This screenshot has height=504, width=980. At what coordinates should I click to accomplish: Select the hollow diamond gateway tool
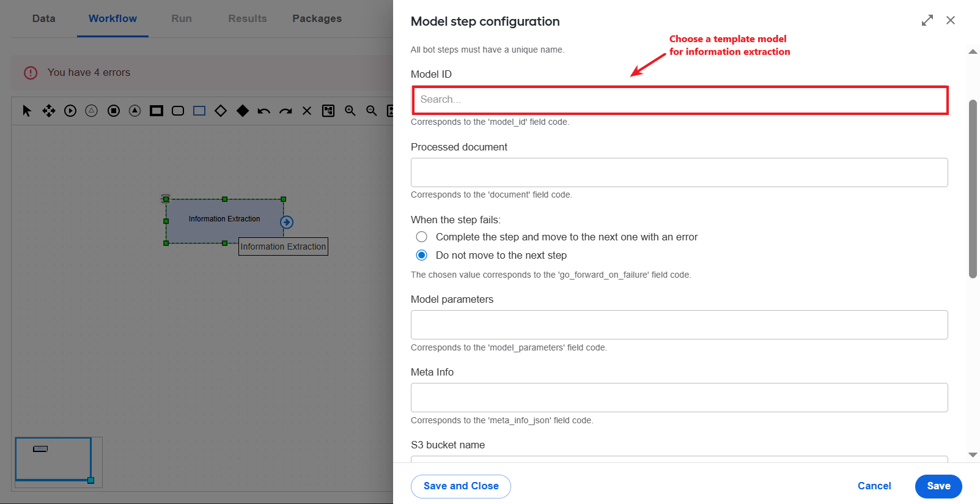[x=221, y=111]
